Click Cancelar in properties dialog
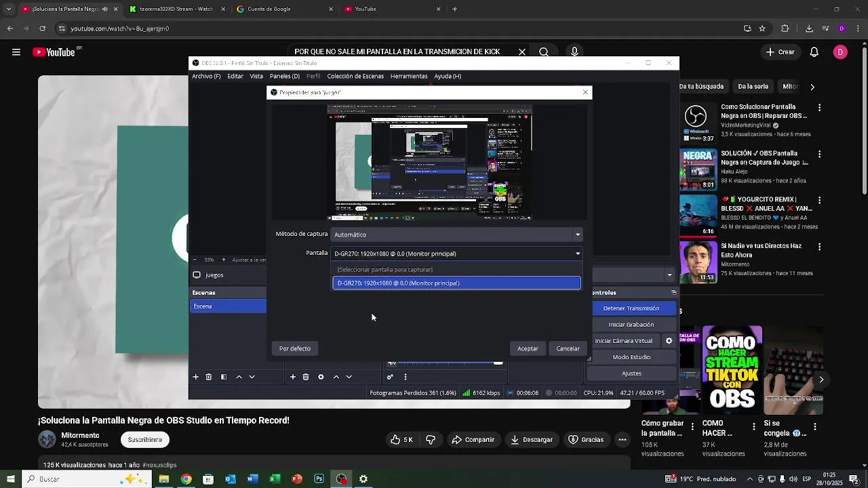This screenshot has width=868, height=488. pyautogui.click(x=568, y=348)
